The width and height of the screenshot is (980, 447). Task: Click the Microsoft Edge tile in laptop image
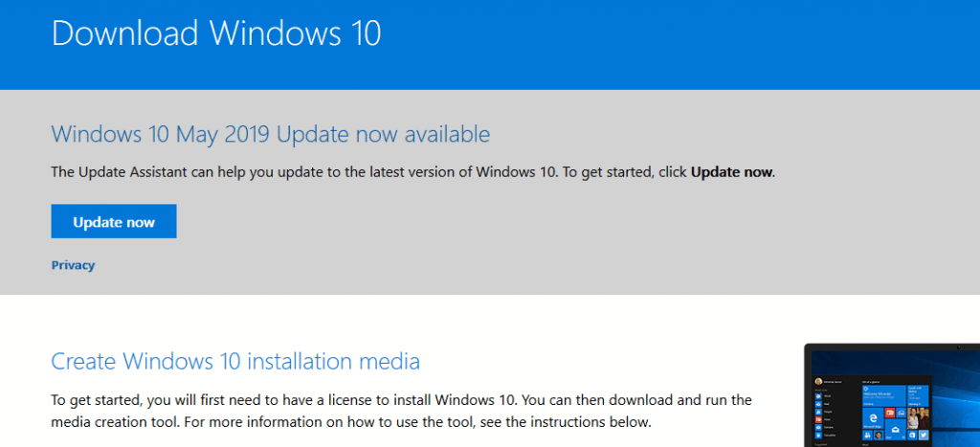(x=873, y=418)
